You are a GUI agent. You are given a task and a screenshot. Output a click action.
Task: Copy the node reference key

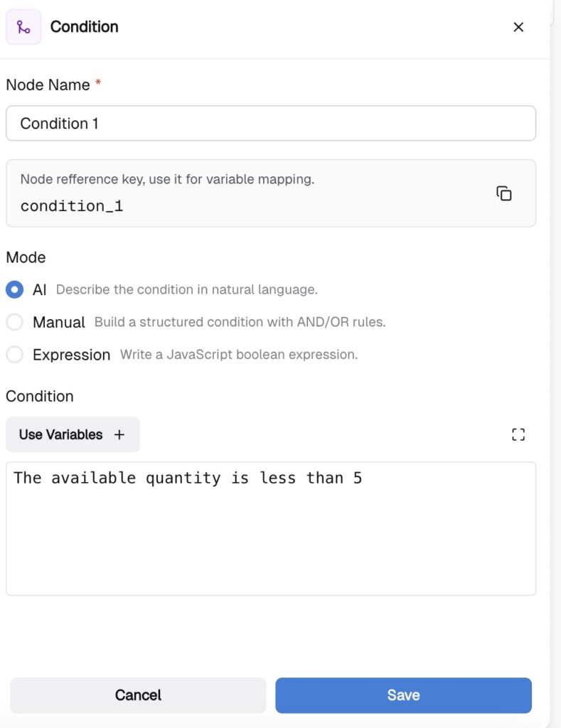pos(504,193)
